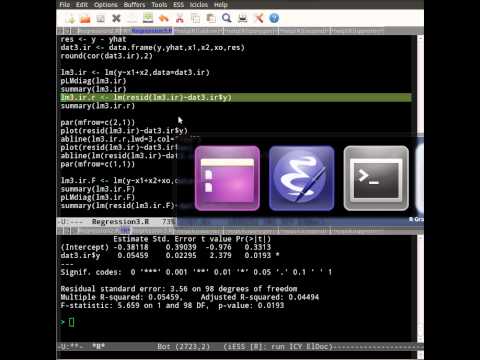Click the highlighted lm3.ir.r assignment line
Image resolution: width=480 pixels, height=360 pixels.
coord(236,97)
